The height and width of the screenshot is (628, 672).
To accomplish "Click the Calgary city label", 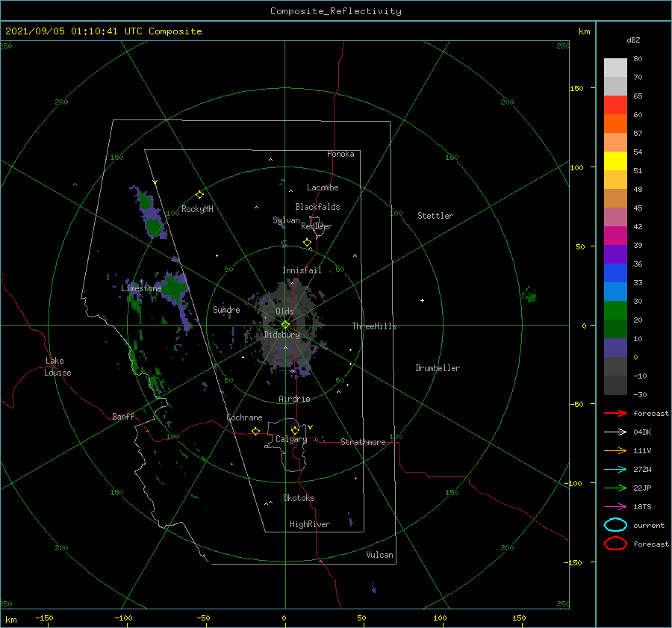I will coord(291,439).
